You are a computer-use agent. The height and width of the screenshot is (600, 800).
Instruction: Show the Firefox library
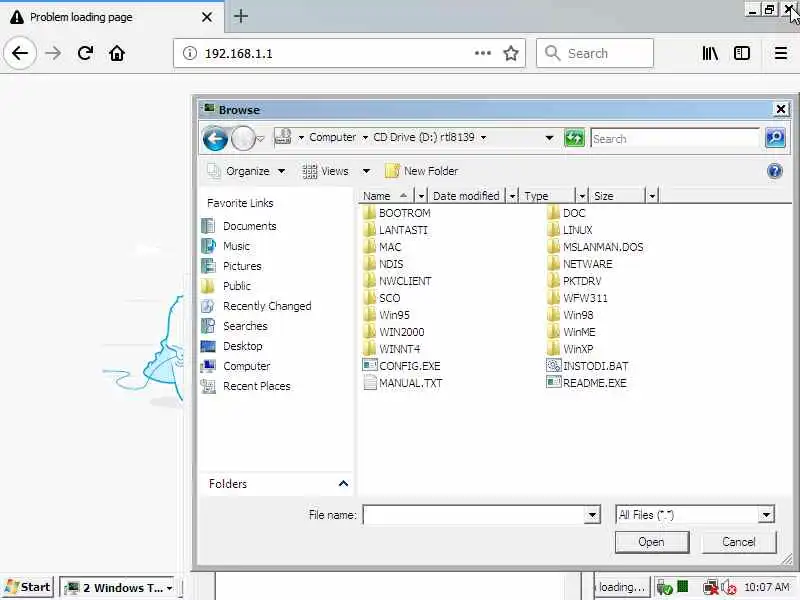[x=710, y=53]
